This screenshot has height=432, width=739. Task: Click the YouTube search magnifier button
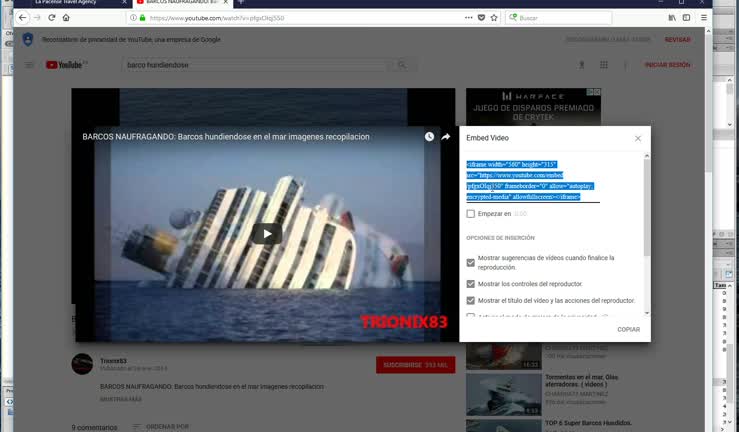tap(402, 65)
